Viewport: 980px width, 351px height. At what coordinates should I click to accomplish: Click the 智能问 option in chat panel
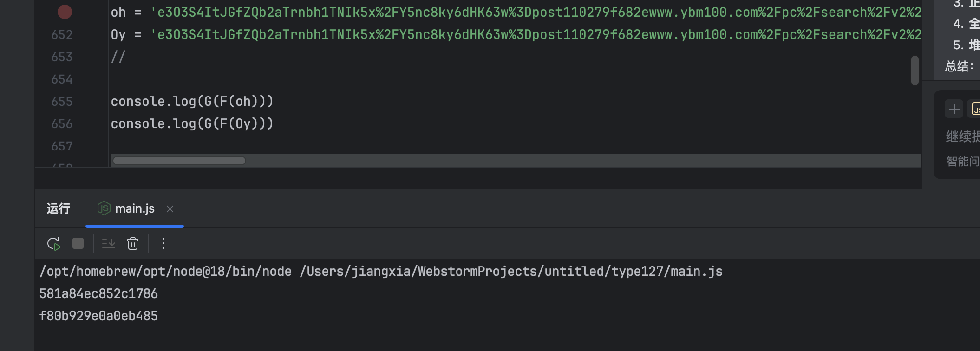(x=963, y=162)
